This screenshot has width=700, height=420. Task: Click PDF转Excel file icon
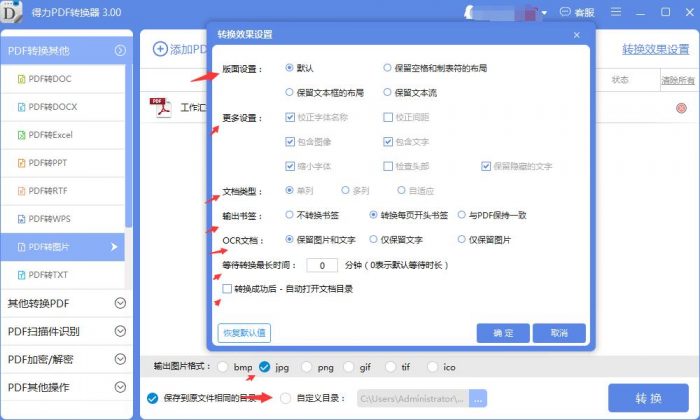tap(21, 135)
